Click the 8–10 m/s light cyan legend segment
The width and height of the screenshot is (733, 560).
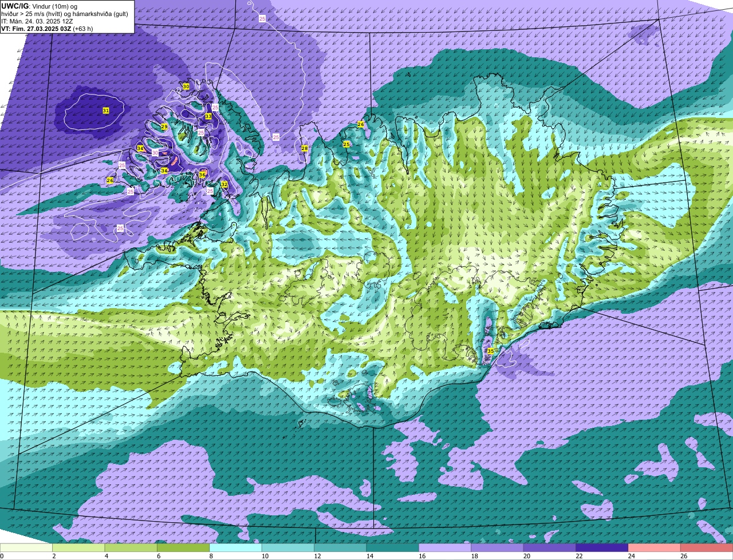click(235, 547)
